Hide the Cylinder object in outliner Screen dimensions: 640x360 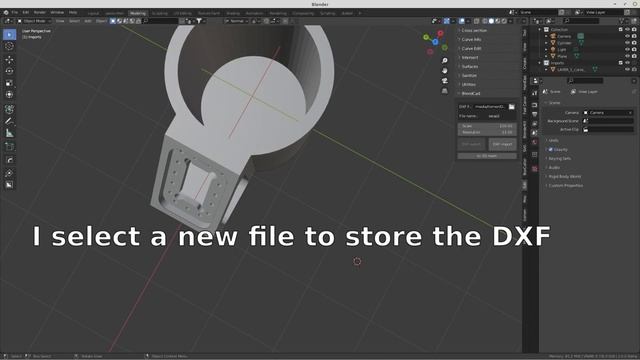(627, 42)
